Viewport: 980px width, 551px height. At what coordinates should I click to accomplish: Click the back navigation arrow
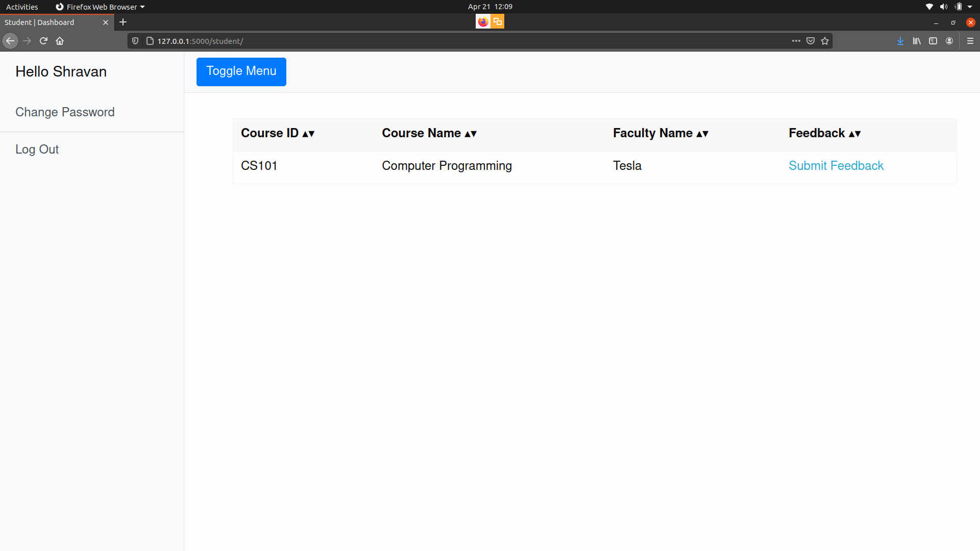click(10, 41)
